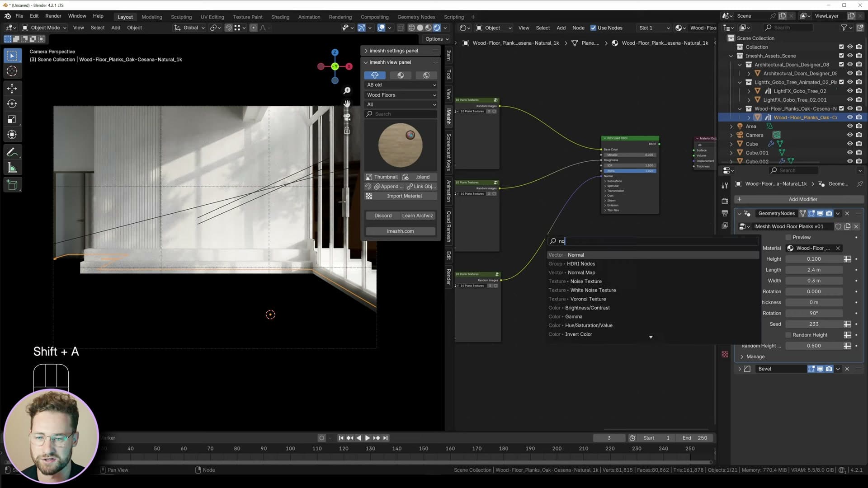Click the viewport zoom magnifier icon
868x488 pixels.
coord(347,91)
